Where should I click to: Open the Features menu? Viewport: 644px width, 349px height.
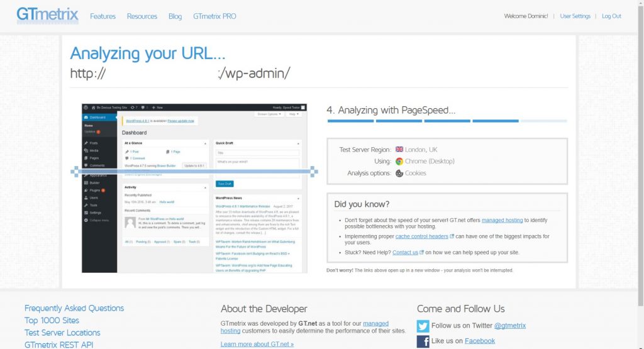point(103,16)
